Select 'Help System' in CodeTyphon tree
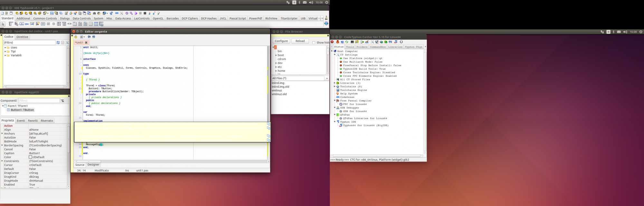This screenshot has width=644, height=206. (x=349, y=94)
